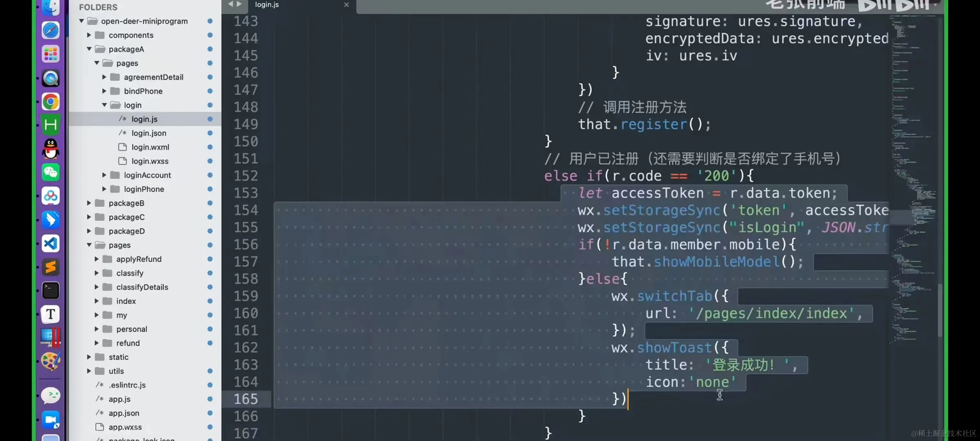Screen dimensions: 980x441
Task: Launch Safari from the dock
Action: (51, 30)
